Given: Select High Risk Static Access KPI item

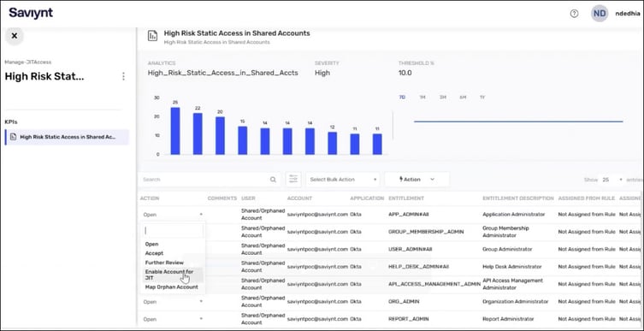Looking at the screenshot, I should click(x=67, y=137).
